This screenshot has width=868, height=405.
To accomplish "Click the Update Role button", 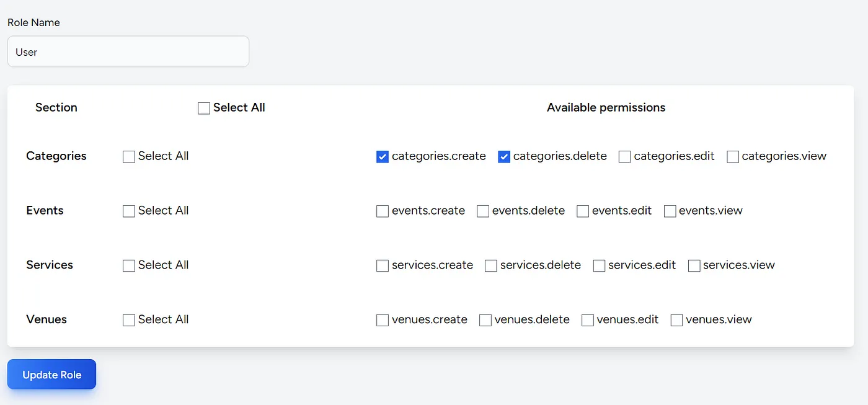I will 52,375.
